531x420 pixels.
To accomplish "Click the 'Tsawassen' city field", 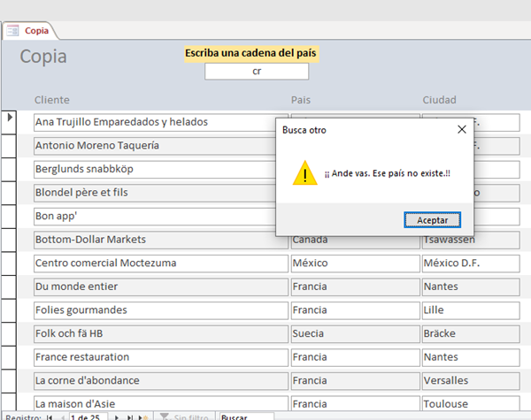I will pos(471,242).
